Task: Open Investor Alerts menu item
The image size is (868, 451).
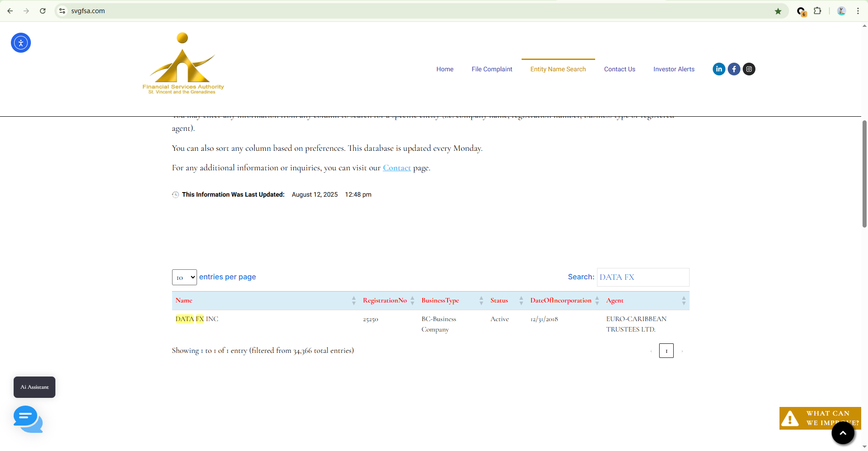Action: pos(674,69)
